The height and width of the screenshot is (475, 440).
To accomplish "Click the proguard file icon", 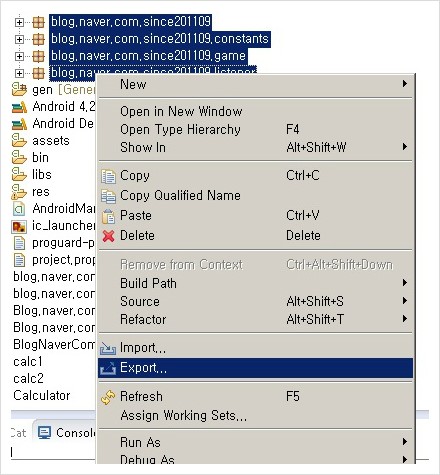I will [19, 243].
